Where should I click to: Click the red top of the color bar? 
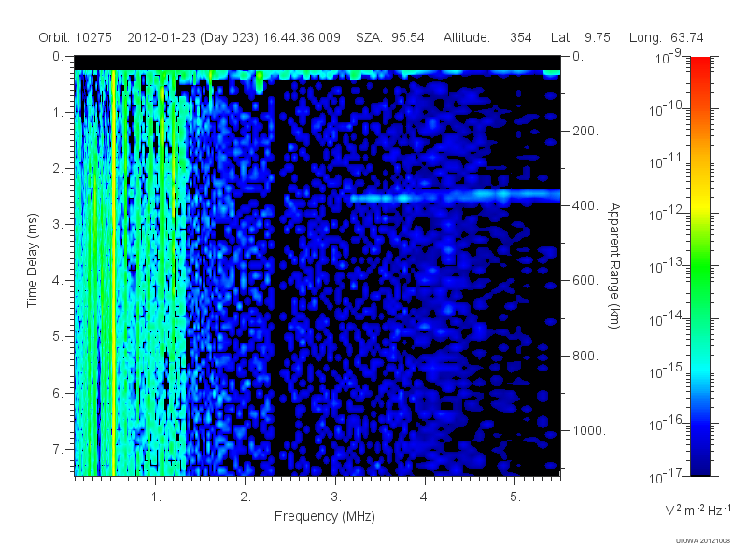click(x=699, y=66)
